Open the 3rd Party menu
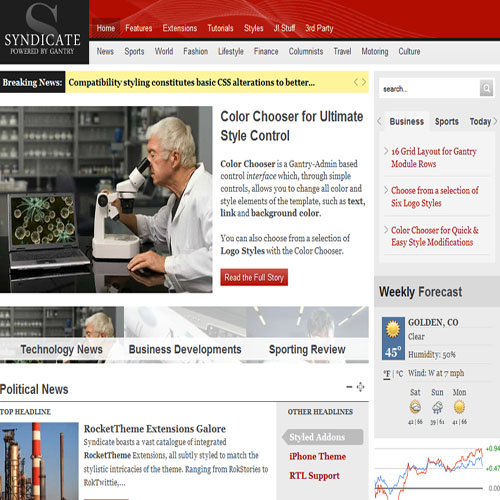The width and height of the screenshot is (500, 500). 319,28
